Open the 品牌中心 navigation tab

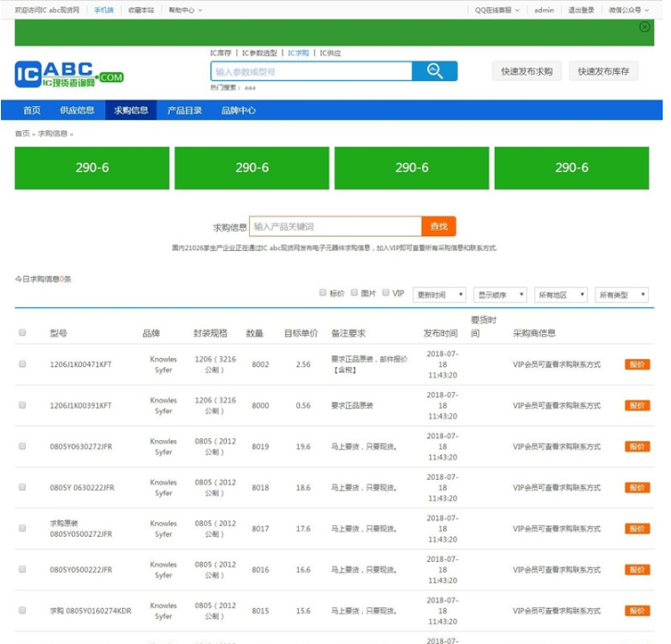tap(238, 110)
